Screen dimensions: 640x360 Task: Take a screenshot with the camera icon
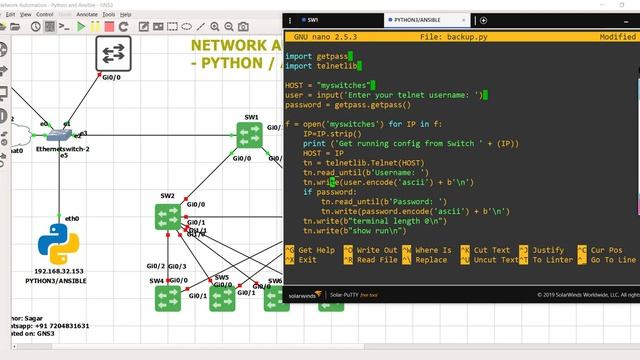[x=243, y=27]
